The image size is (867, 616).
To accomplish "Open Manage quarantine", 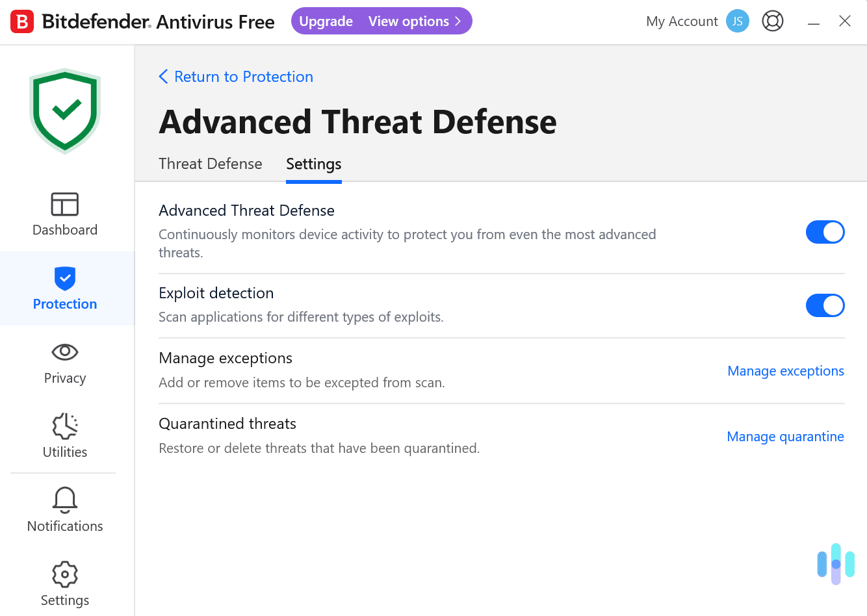I will [x=785, y=436].
